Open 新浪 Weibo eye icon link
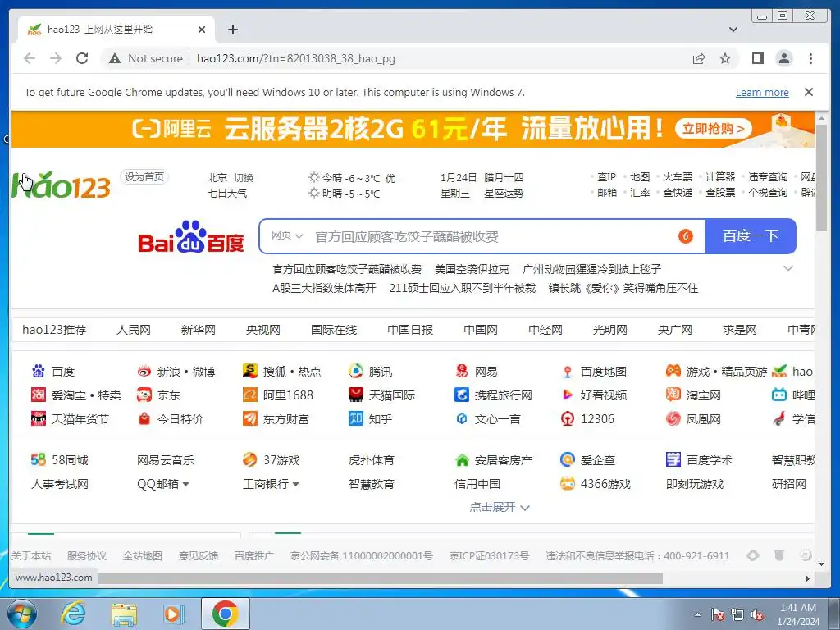Image resolution: width=840 pixels, height=630 pixels. tap(144, 372)
